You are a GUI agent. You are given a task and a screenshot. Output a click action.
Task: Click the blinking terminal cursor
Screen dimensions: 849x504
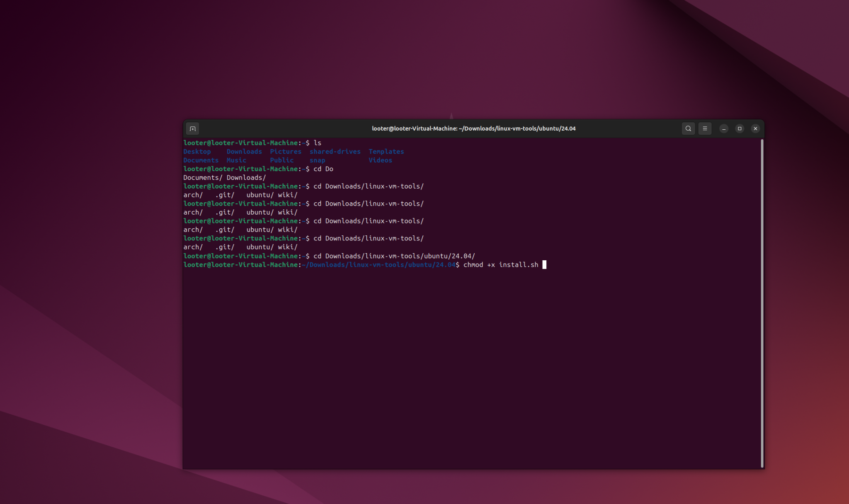click(x=544, y=265)
